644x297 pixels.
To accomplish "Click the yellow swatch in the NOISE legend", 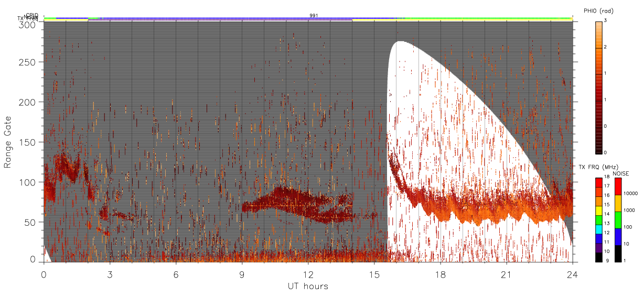I will pos(618,203).
